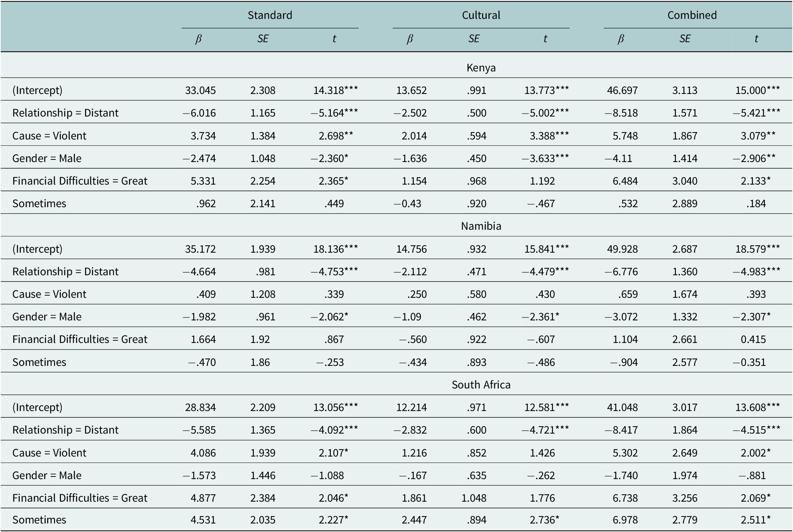Select the SE header under Cultural
793x532 pixels.
[474, 38]
